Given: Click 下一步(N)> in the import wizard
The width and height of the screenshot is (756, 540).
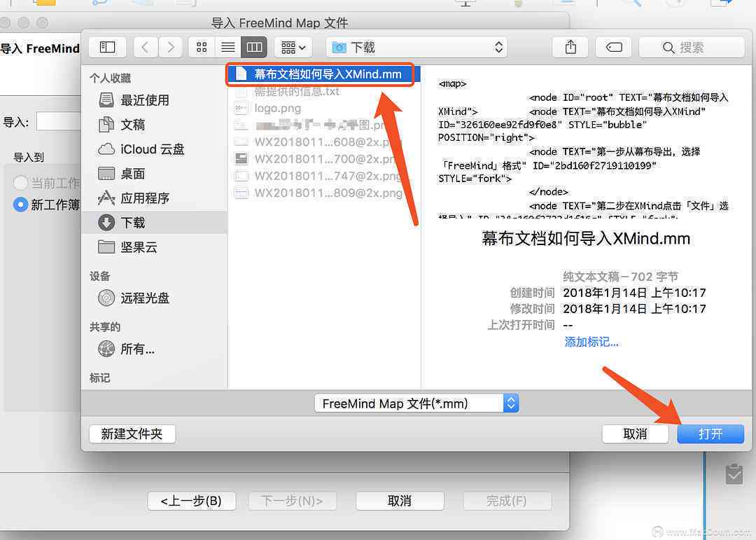Looking at the screenshot, I should click(292, 501).
